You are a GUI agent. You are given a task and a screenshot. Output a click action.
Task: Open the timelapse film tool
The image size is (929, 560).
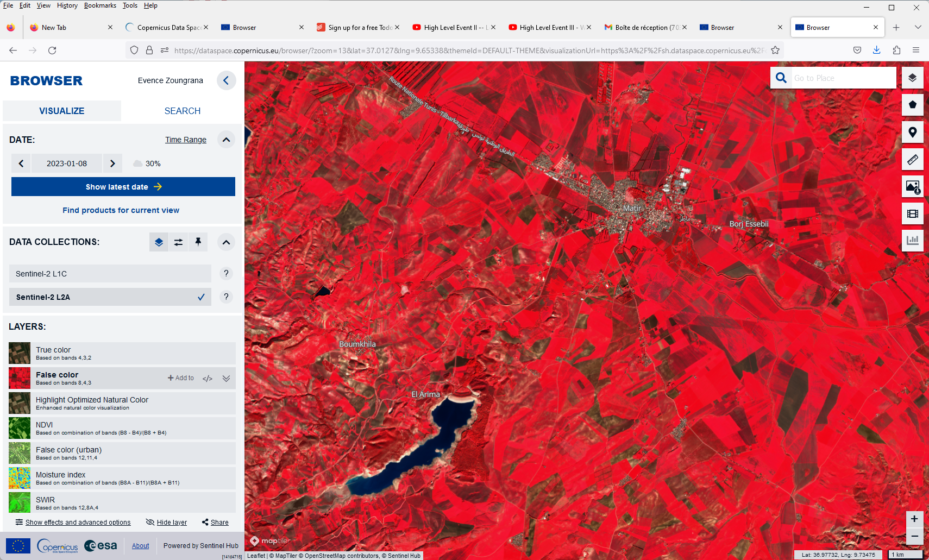pos(913,213)
